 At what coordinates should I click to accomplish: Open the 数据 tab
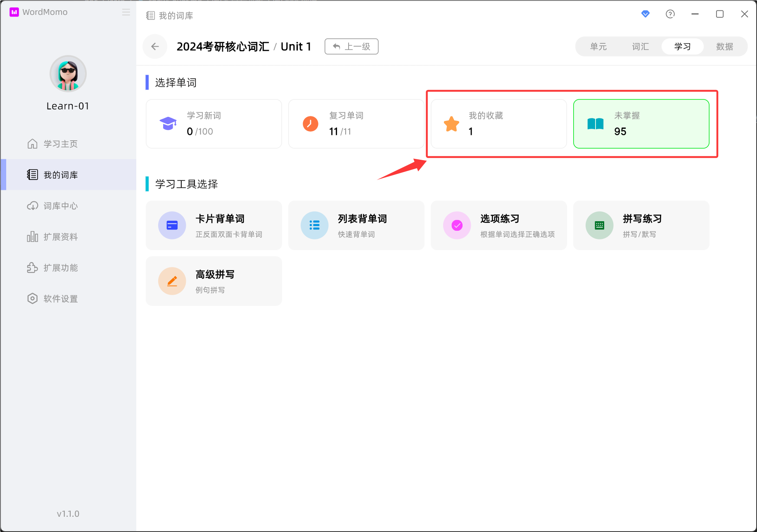(x=724, y=47)
